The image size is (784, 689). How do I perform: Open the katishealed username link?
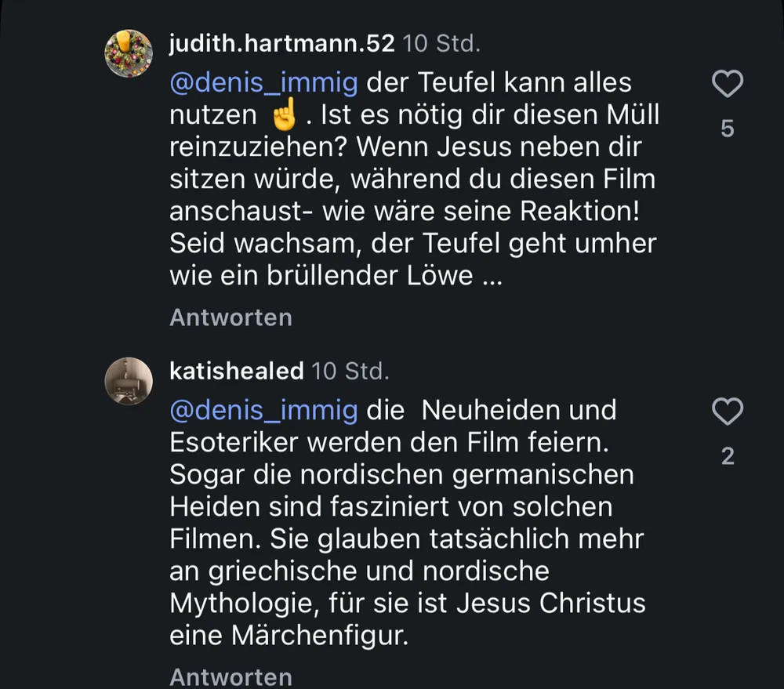click(x=237, y=371)
